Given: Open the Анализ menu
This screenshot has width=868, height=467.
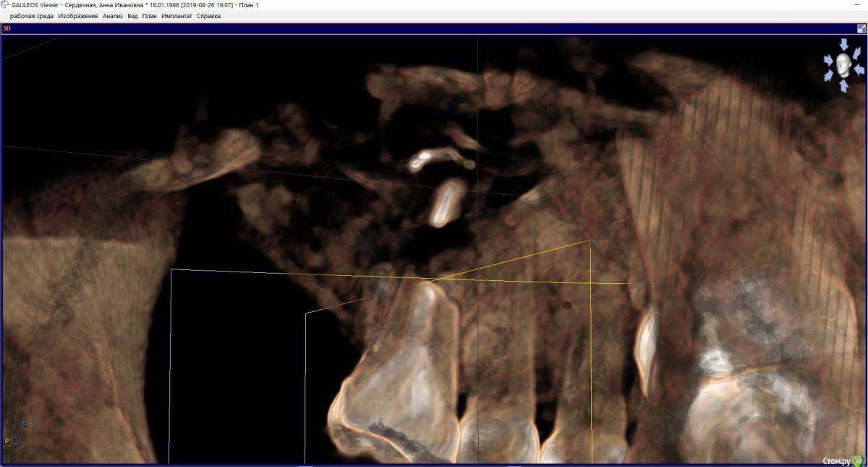Looking at the screenshot, I should pos(112,16).
